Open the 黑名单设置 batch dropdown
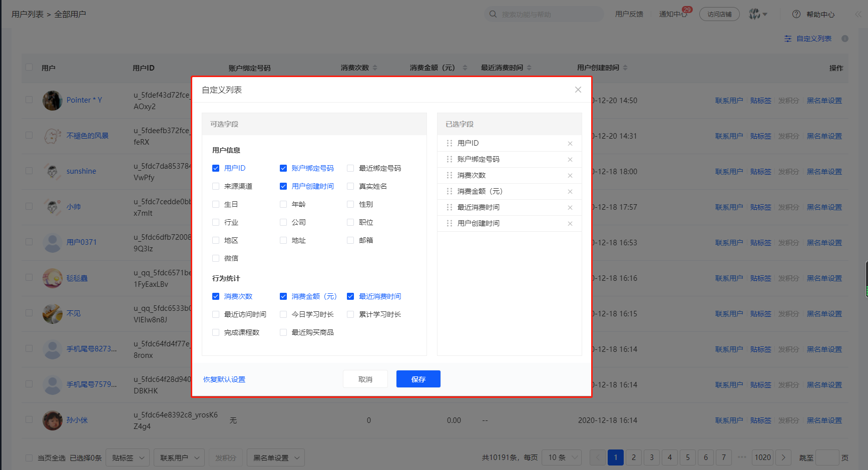This screenshot has height=470, width=868. coord(276,457)
